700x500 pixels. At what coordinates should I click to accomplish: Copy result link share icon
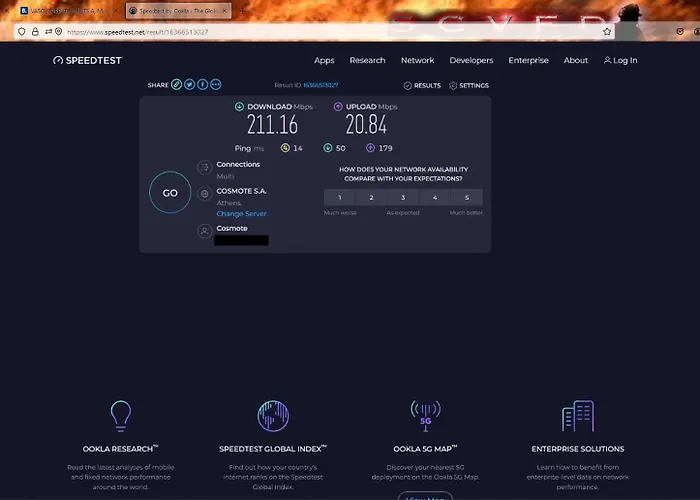click(176, 84)
